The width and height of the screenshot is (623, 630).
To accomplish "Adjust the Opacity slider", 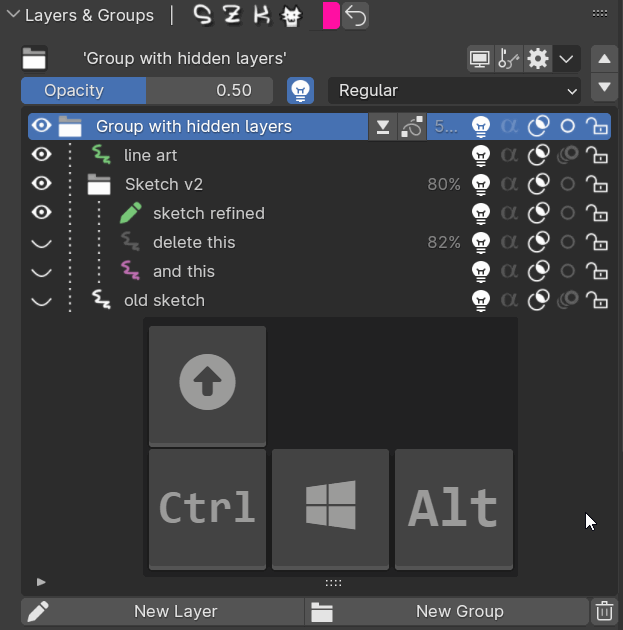I will coord(147,90).
